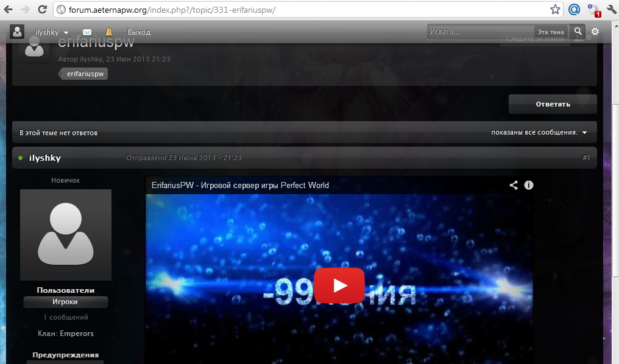Bookmark page with the star icon

tap(555, 10)
